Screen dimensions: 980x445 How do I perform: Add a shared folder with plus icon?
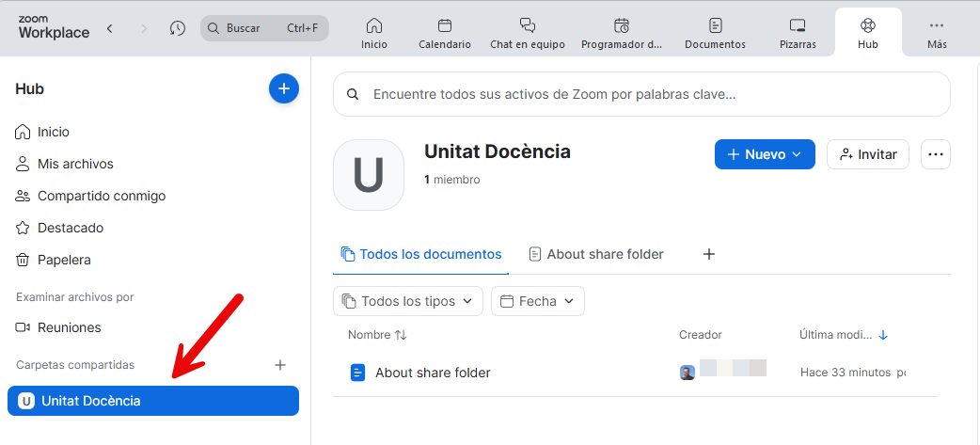[279, 365]
